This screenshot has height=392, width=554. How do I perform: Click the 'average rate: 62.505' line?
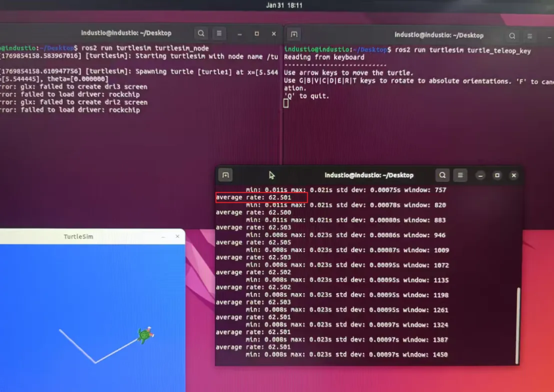254,243
